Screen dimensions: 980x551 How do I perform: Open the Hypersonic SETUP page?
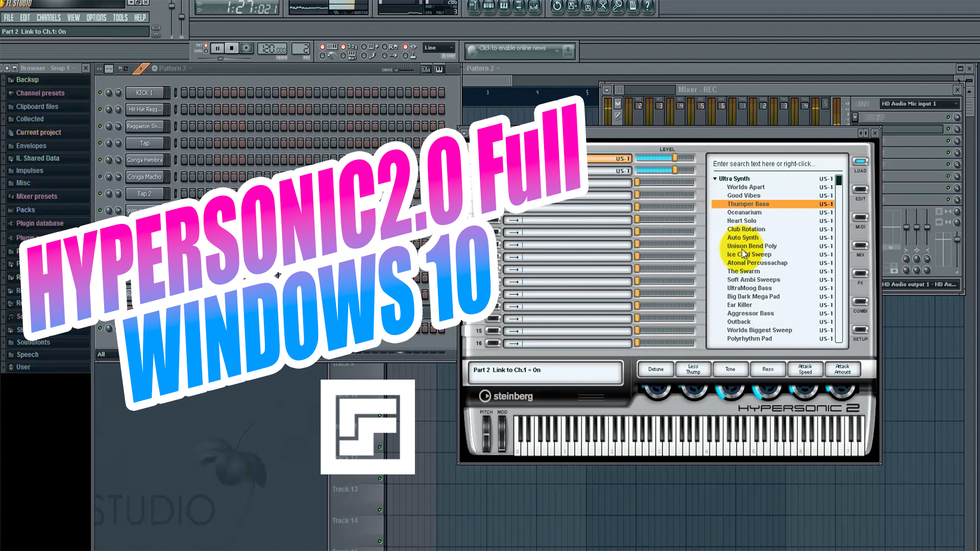861,330
